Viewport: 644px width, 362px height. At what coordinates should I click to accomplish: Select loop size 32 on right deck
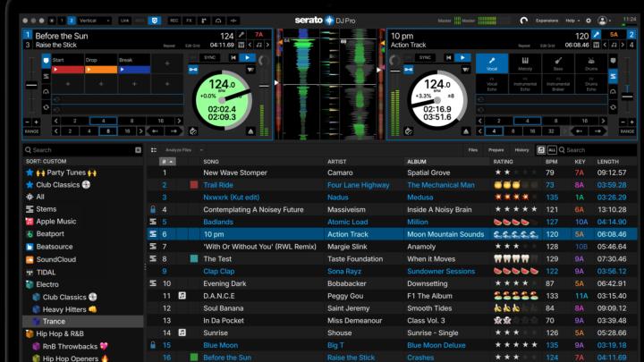pos(551,131)
